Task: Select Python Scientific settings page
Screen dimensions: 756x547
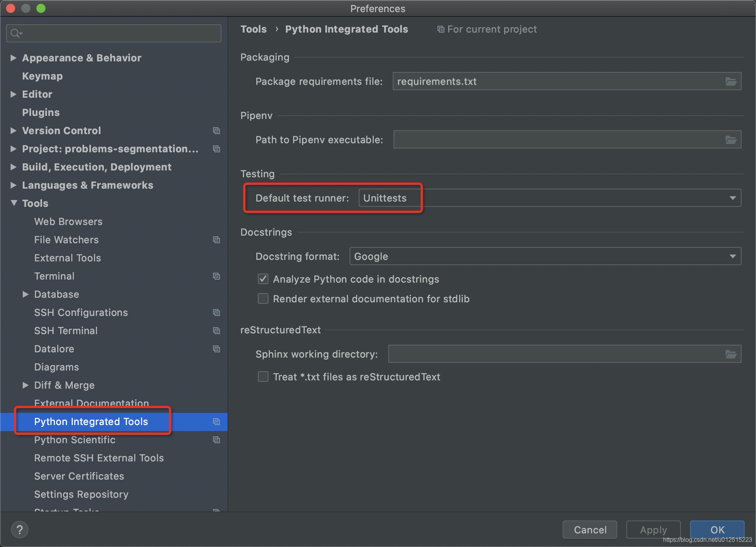Action: click(x=75, y=440)
